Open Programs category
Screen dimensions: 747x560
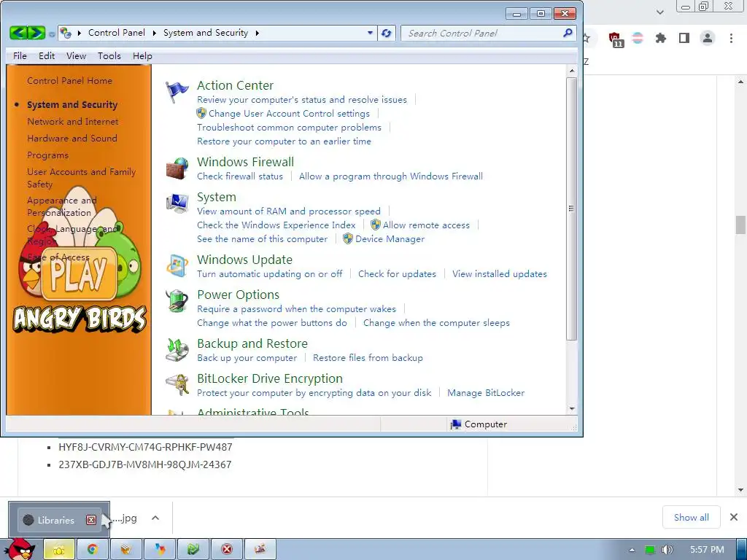pos(47,155)
